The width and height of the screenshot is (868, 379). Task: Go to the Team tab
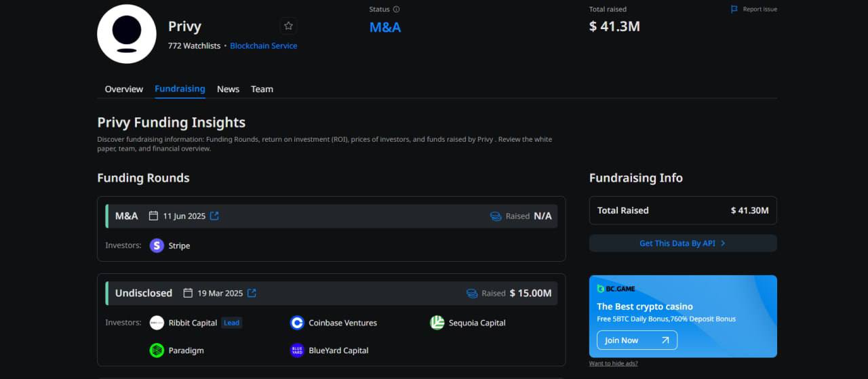(x=262, y=89)
